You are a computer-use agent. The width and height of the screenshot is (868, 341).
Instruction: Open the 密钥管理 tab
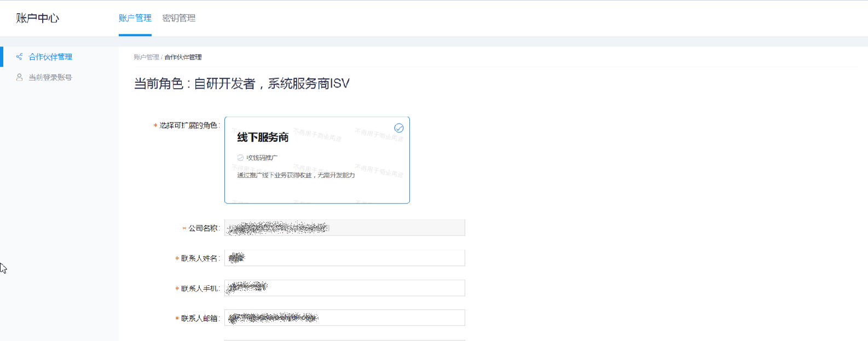(x=179, y=18)
